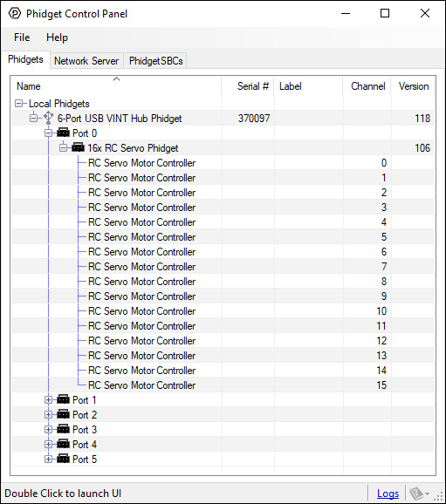446x504 pixels.
Task: Open the Logs link
Action: pos(388,494)
